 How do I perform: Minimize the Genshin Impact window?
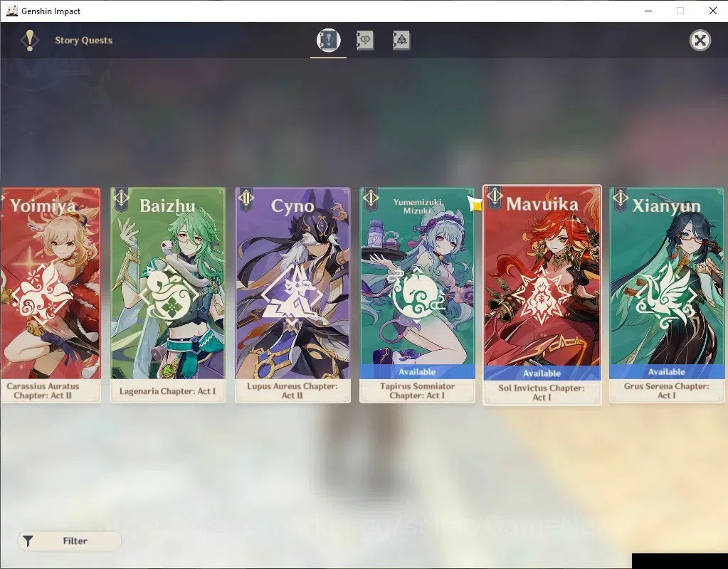click(648, 11)
